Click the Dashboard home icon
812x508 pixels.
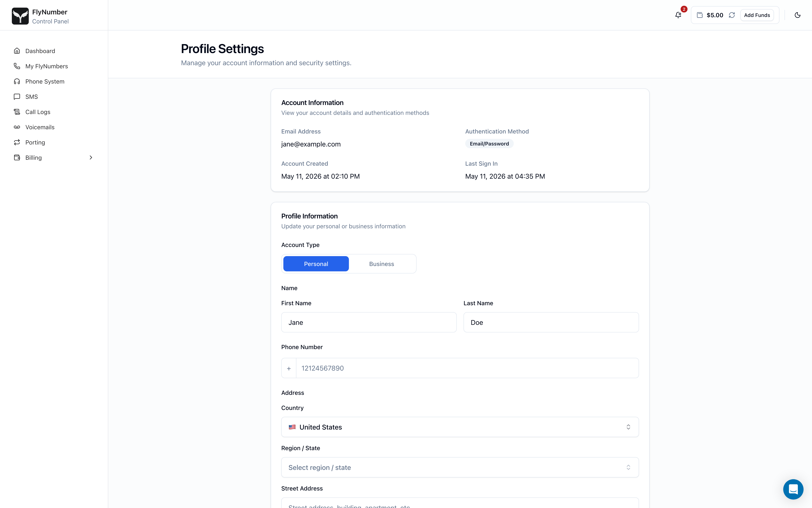17,51
